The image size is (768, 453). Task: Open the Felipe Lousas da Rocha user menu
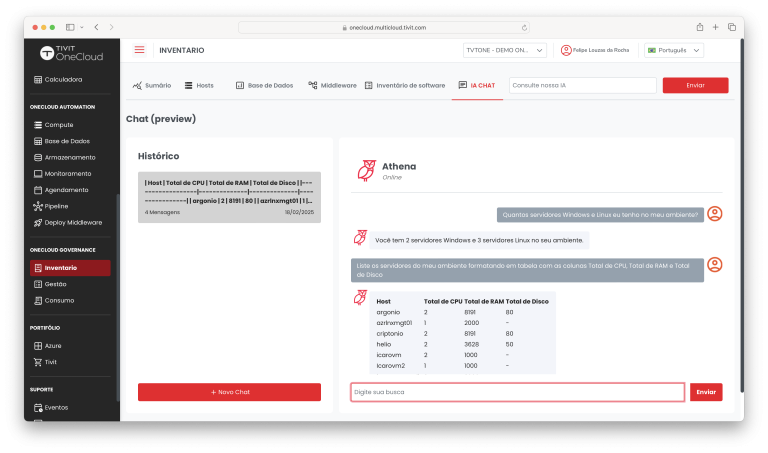(x=594, y=50)
